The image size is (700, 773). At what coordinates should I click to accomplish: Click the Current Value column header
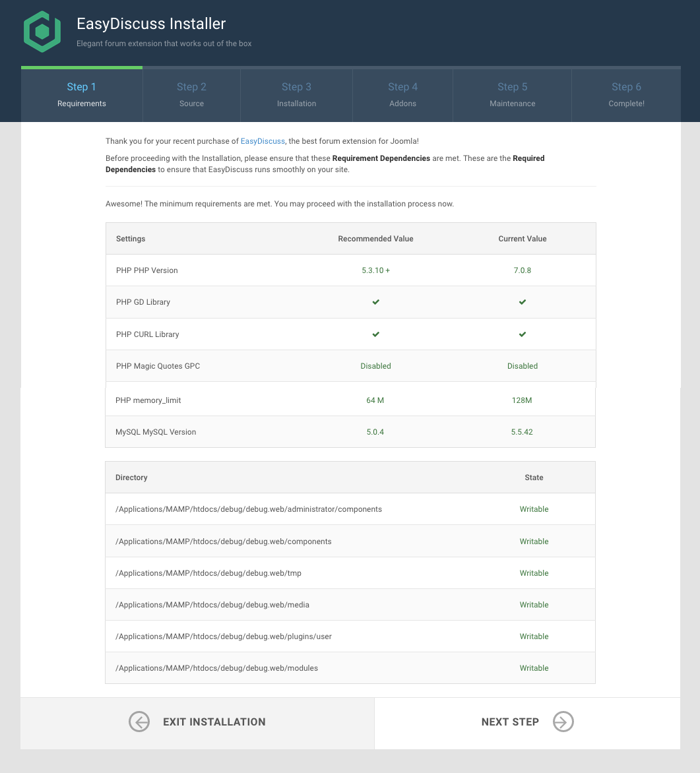point(523,239)
